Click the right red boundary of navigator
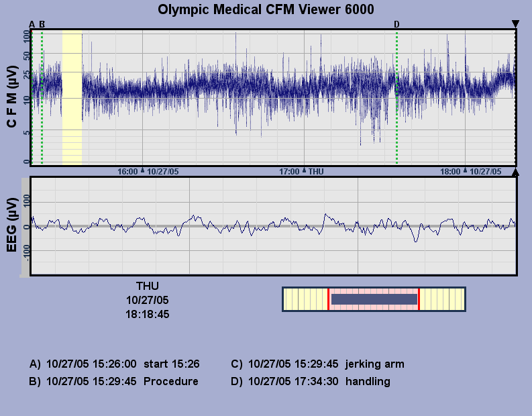The image size is (532, 416). click(x=419, y=299)
